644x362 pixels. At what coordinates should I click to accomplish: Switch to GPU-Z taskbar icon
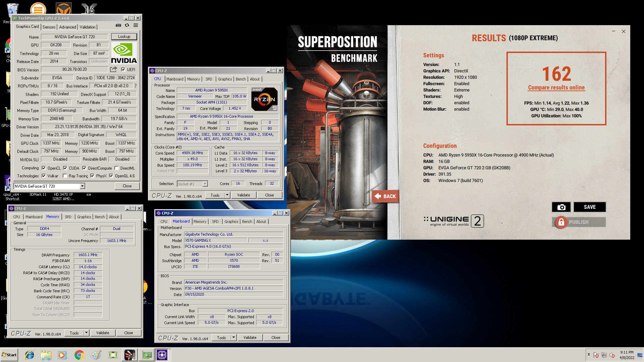pyautogui.click(x=147, y=355)
